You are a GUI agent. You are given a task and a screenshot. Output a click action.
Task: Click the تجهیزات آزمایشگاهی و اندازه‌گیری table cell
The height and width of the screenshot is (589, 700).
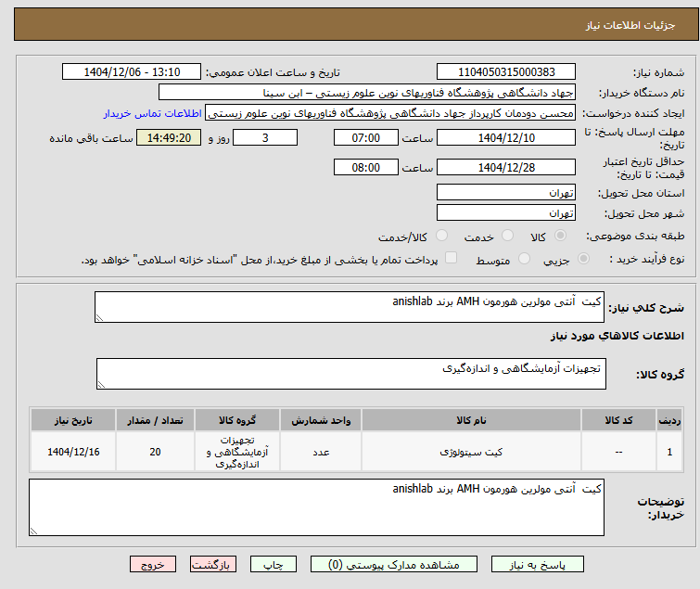[237, 452]
